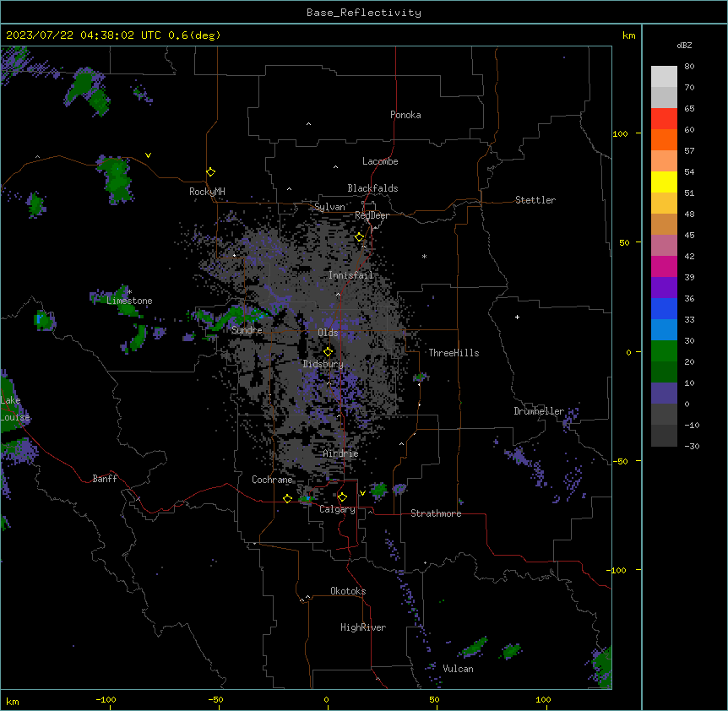Click the Lake Louise label
This screenshot has height=711, width=728.
[x=15, y=409]
